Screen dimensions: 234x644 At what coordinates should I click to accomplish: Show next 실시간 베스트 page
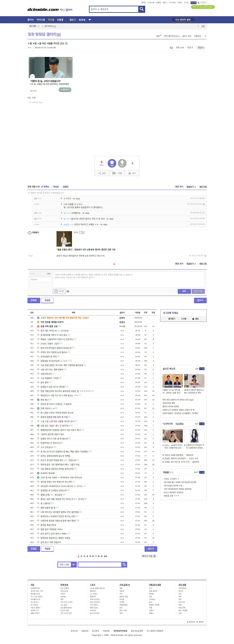click(203, 369)
